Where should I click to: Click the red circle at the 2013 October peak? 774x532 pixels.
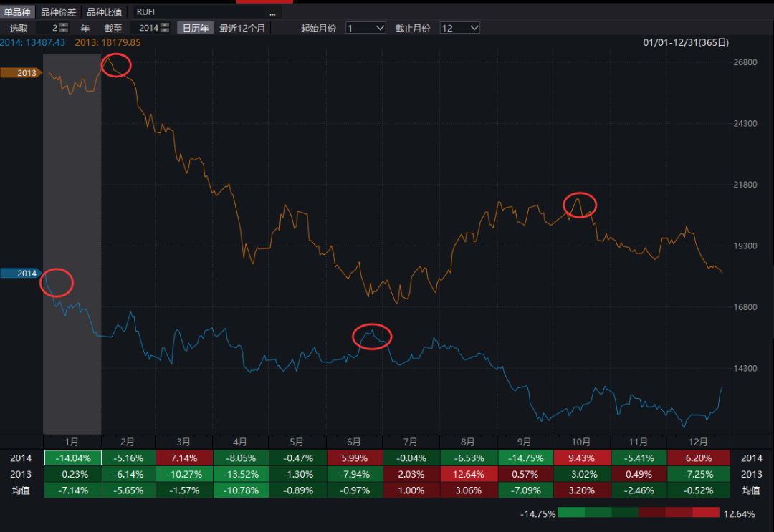(580, 205)
